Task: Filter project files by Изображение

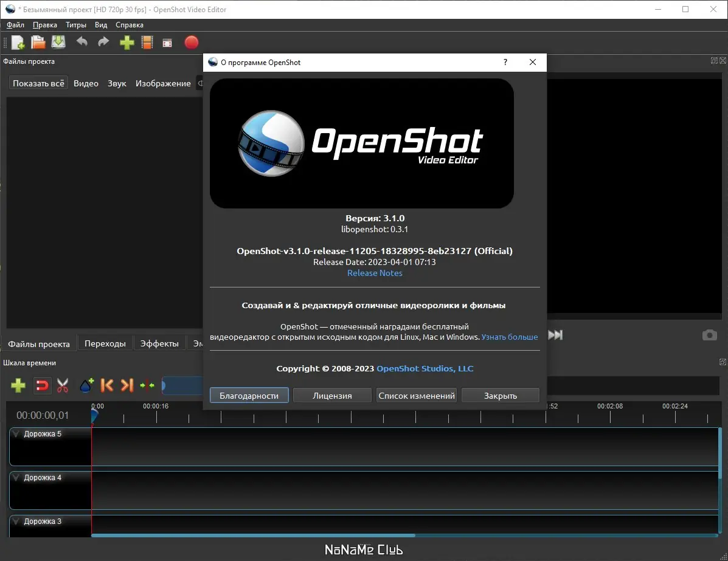Action: coord(163,83)
